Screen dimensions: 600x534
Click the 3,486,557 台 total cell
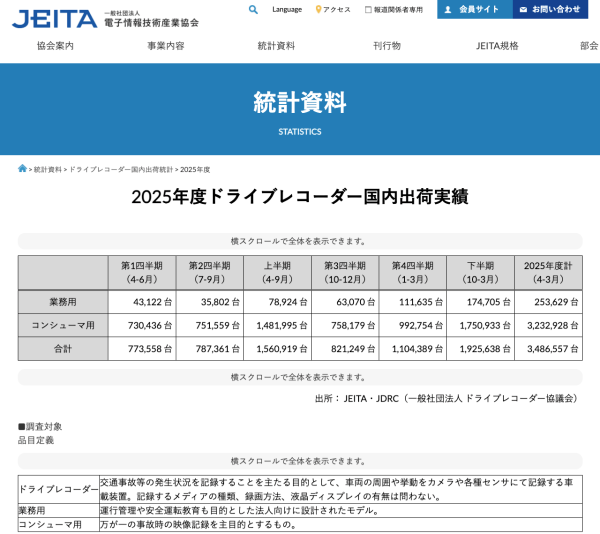point(548,348)
